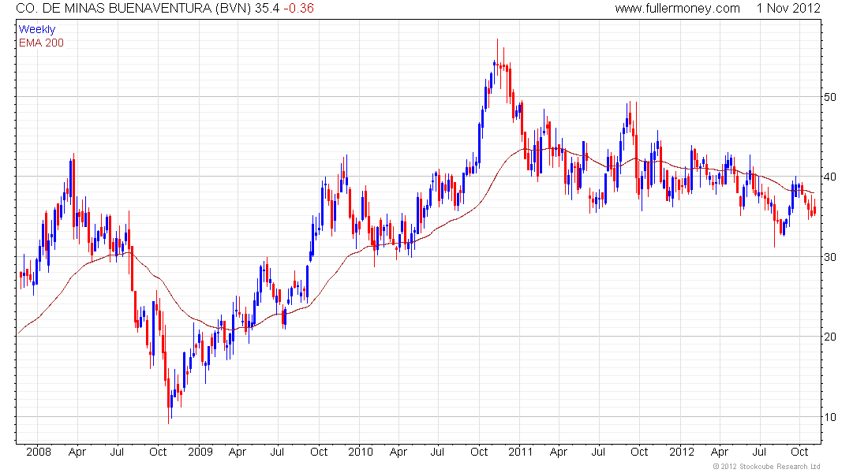This screenshot has width=868, height=473.
Task: Click the Stockcube Research Ltd copyright text
Action: [x=765, y=467]
